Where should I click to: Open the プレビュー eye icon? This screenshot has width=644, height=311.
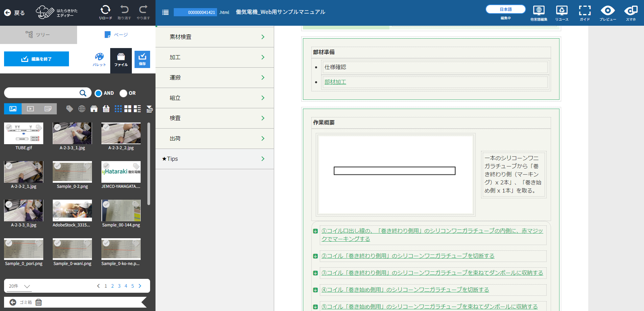(607, 11)
